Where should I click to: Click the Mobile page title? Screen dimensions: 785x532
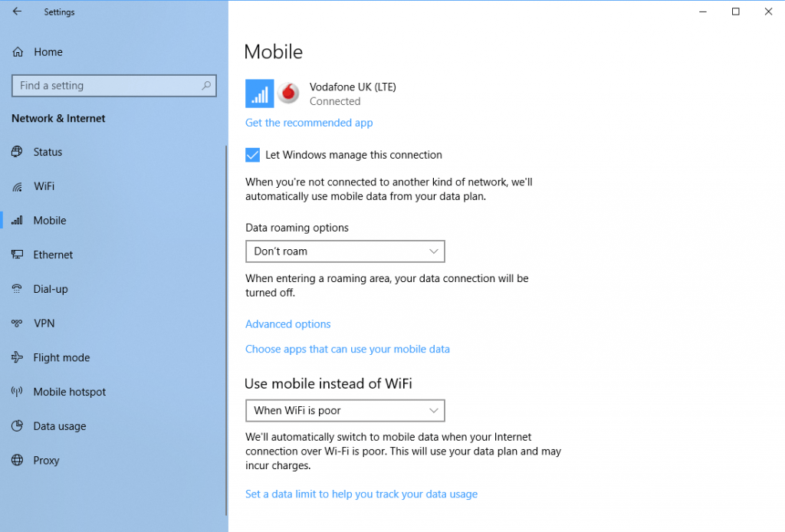274,51
